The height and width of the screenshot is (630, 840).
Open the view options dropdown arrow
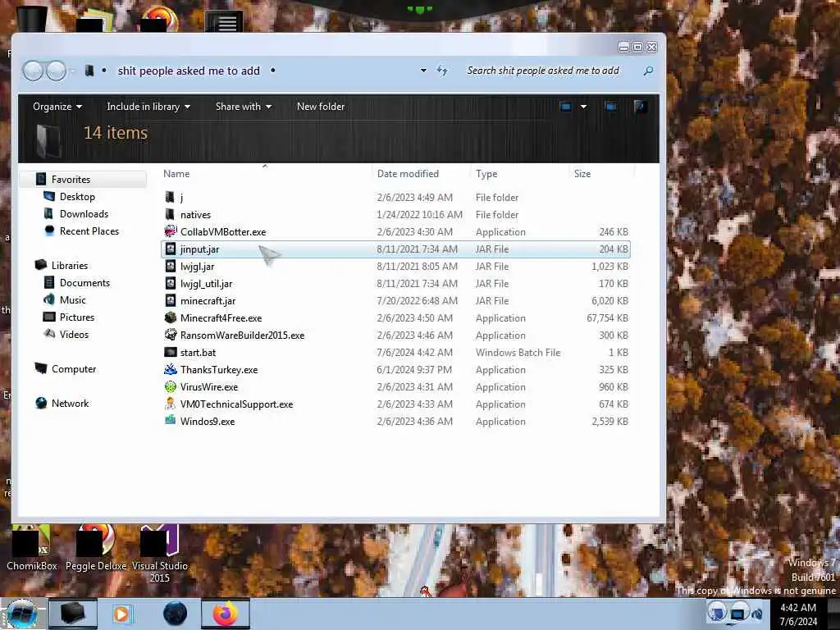click(x=583, y=107)
